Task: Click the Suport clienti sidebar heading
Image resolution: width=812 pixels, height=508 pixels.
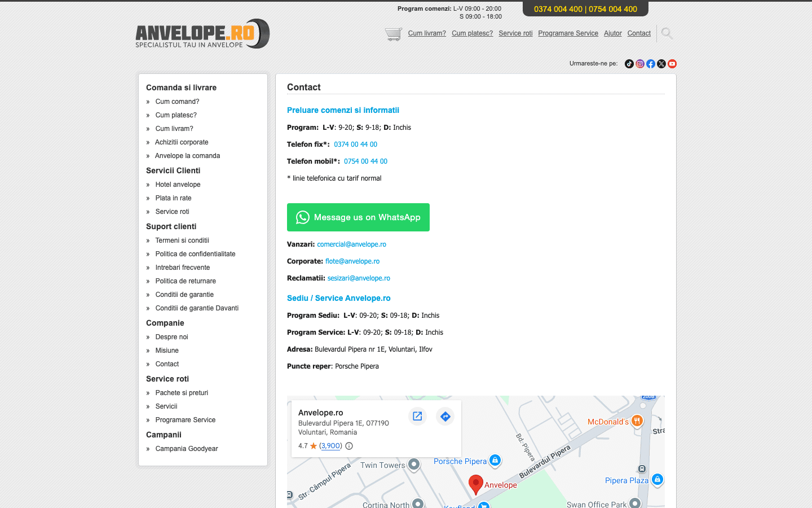Action: [x=171, y=226]
